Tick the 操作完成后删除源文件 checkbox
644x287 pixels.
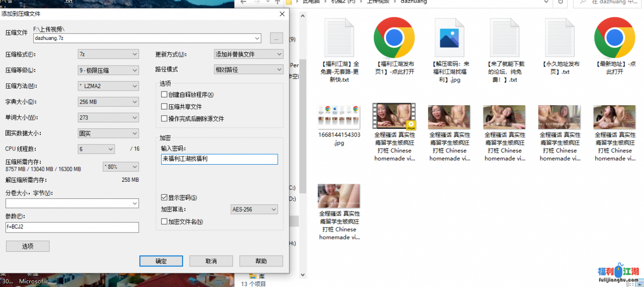pyautogui.click(x=164, y=119)
